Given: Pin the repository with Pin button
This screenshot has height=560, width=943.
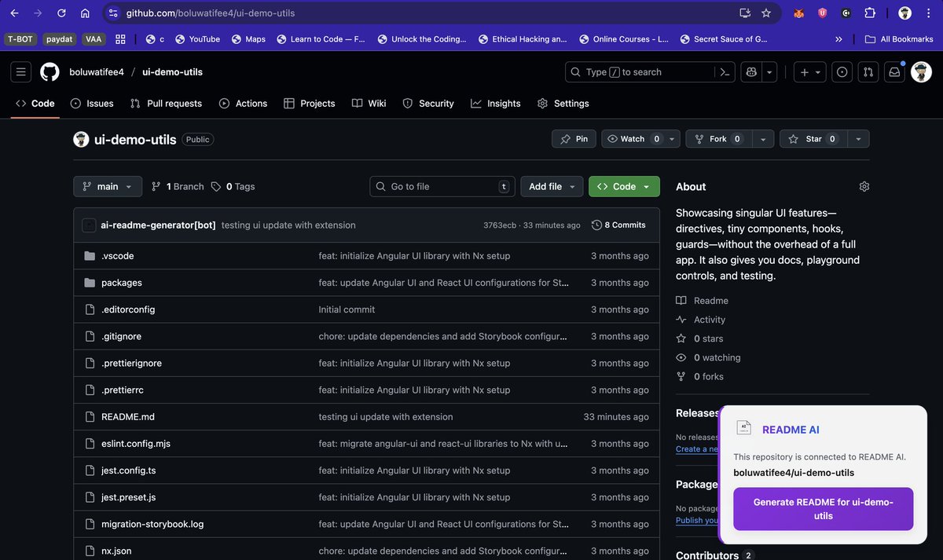Looking at the screenshot, I should [574, 139].
